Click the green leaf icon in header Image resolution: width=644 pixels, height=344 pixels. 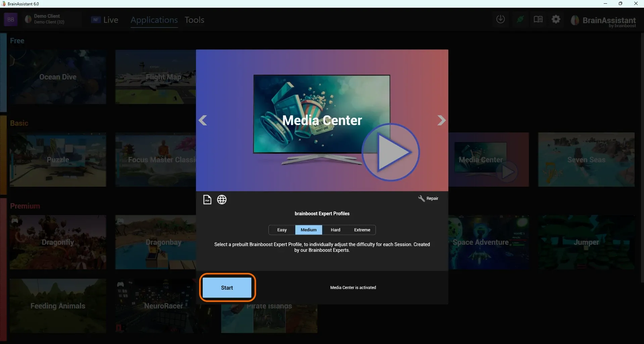tap(520, 19)
